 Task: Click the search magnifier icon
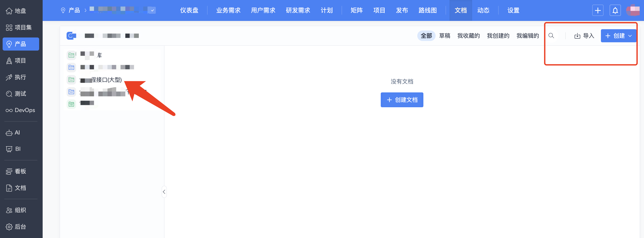(x=551, y=36)
